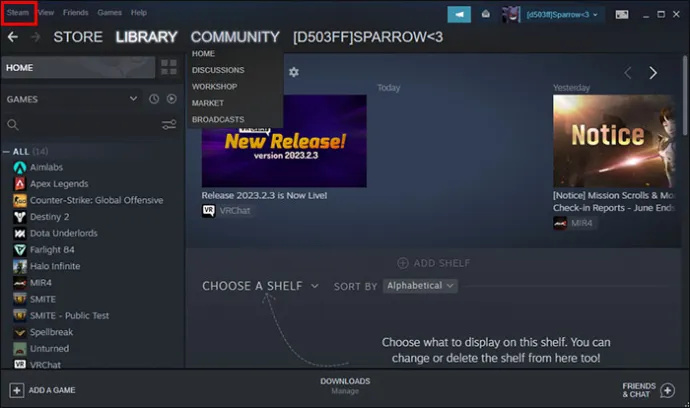This screenshot has height=408, width=690.
Task: Open FRIENDS & CHAT panel
Action: (648, 390)
